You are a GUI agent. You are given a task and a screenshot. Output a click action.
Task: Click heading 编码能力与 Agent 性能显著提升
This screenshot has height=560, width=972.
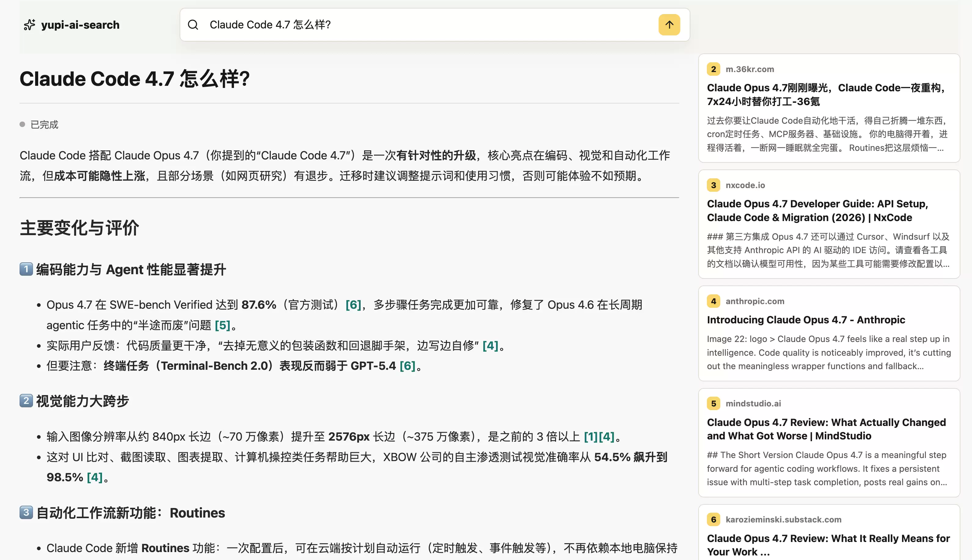[x=131, y=269]
